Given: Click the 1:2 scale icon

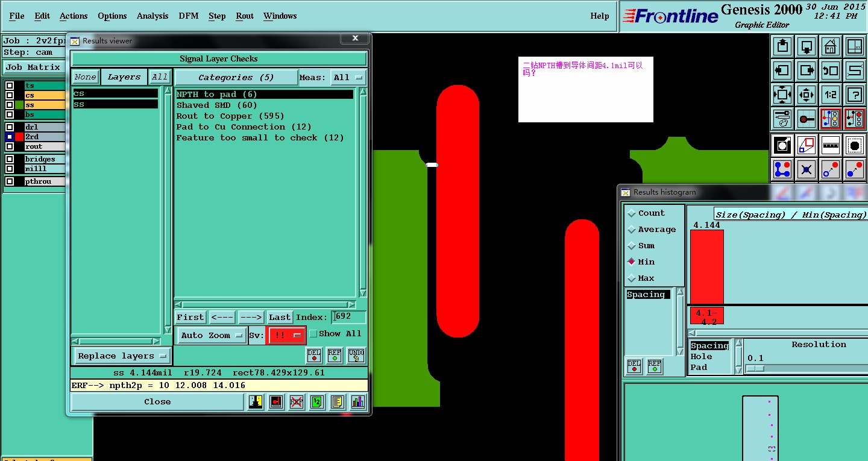Looking at the screenshot, I should (831, 95).
